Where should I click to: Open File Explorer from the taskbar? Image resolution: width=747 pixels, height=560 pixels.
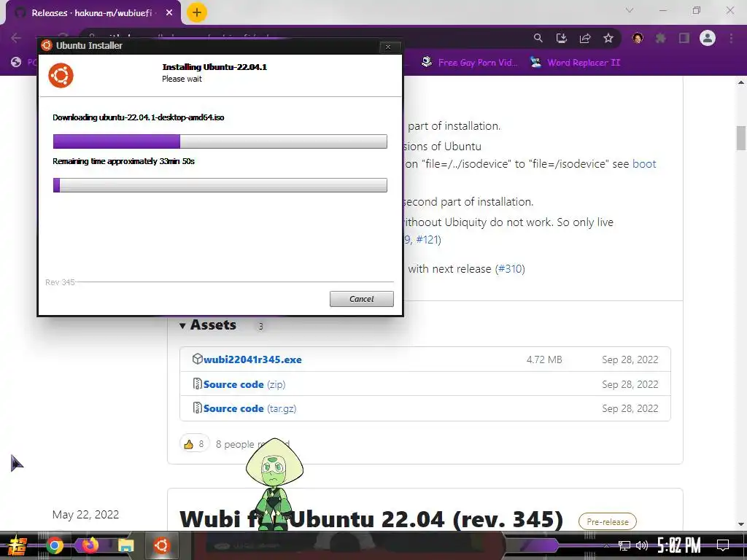click(x=125, y=545)
